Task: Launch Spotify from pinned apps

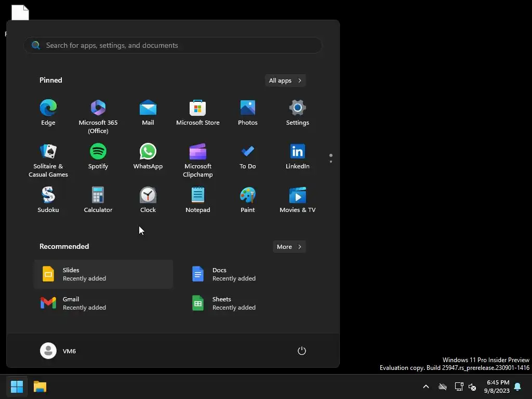Action: [98, 156]
